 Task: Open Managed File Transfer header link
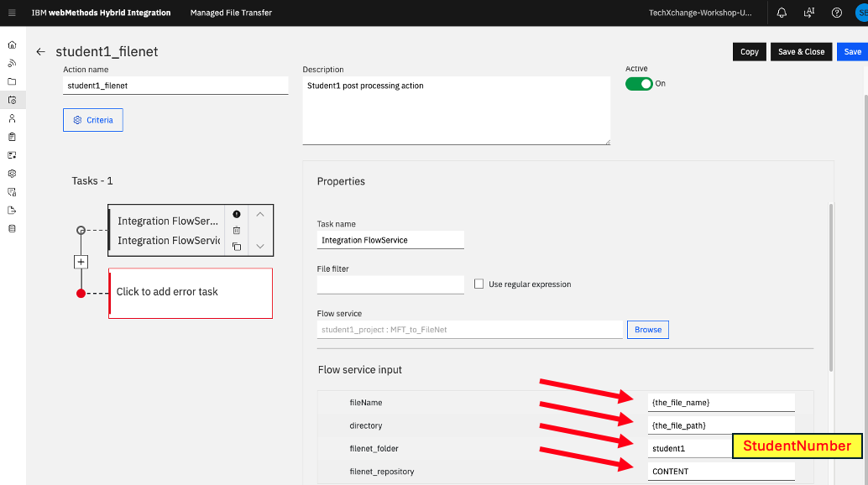pyautogui.click(x=231, y=13)
